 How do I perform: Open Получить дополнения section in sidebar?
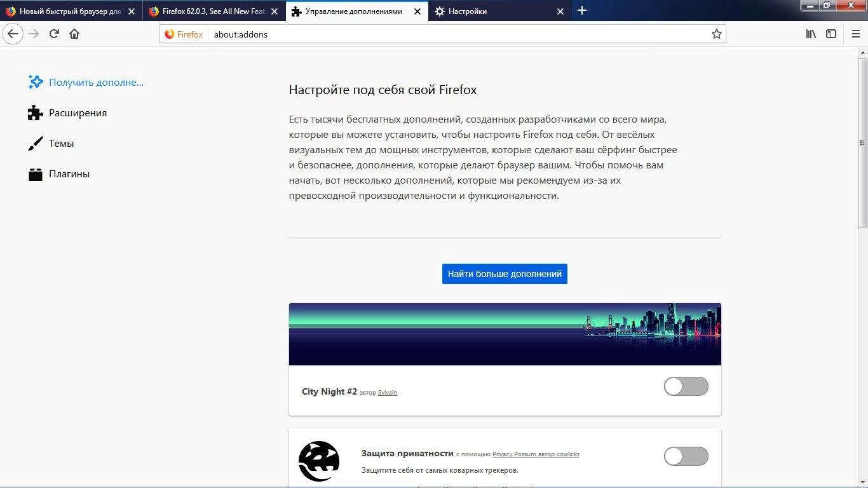pos(86,82)
